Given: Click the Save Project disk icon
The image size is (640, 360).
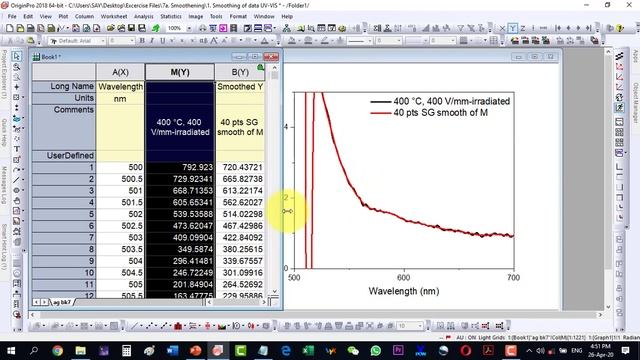Looking at the screenshot, I should (x=131, y=28).
